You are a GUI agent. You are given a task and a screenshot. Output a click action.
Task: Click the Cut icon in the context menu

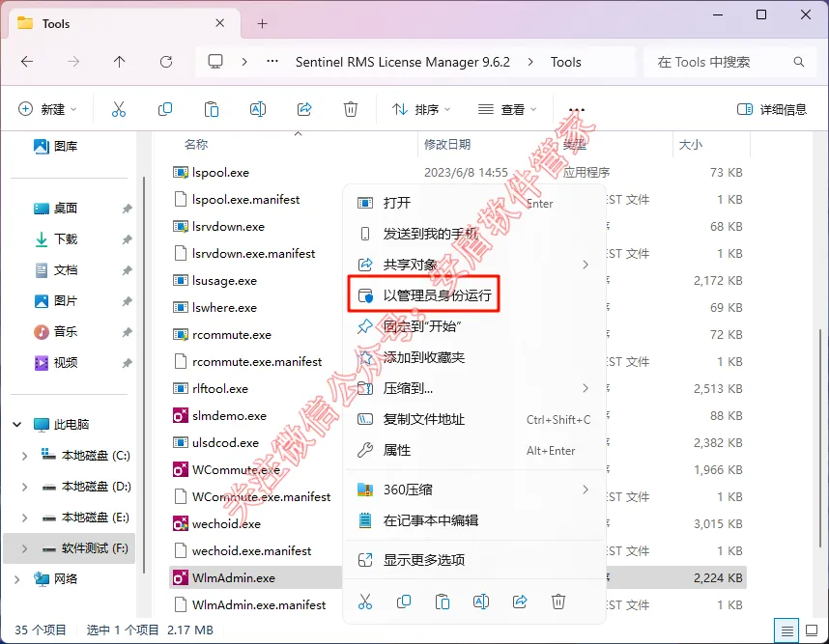click(365, 602)
